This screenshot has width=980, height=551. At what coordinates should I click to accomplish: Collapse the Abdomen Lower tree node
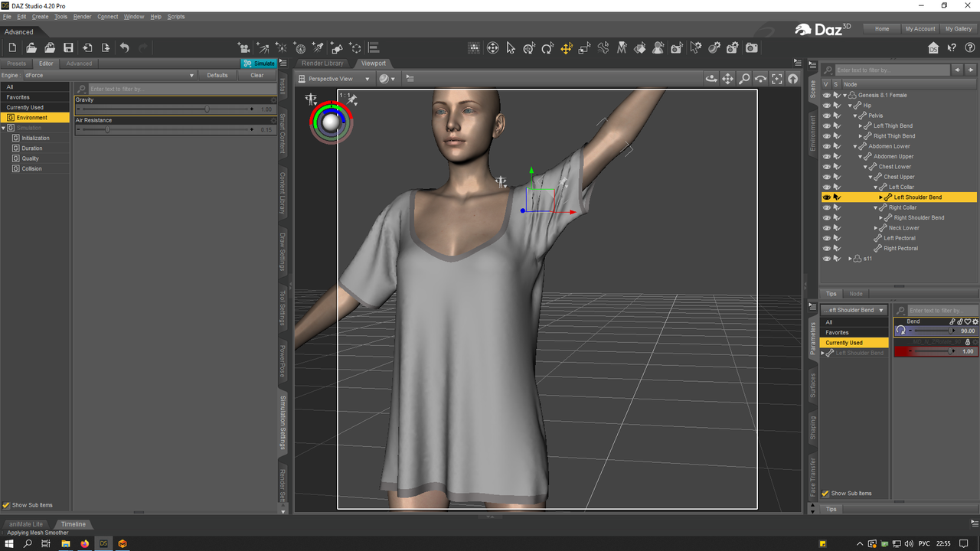pos(855,146)
